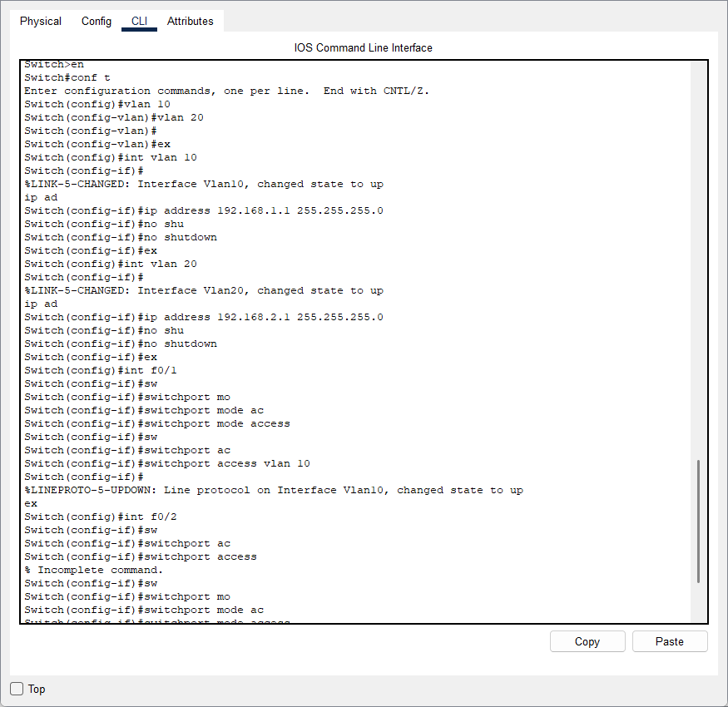This screenshot has height=707, width=728.
Task: Click the 'int f0/2' command line
Action: pos(101,517)
